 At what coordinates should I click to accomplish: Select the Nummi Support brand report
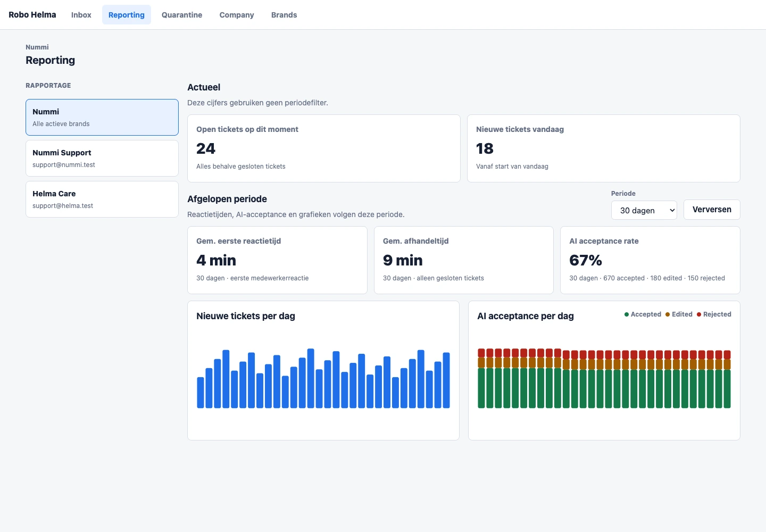click(x=102, y=158)
